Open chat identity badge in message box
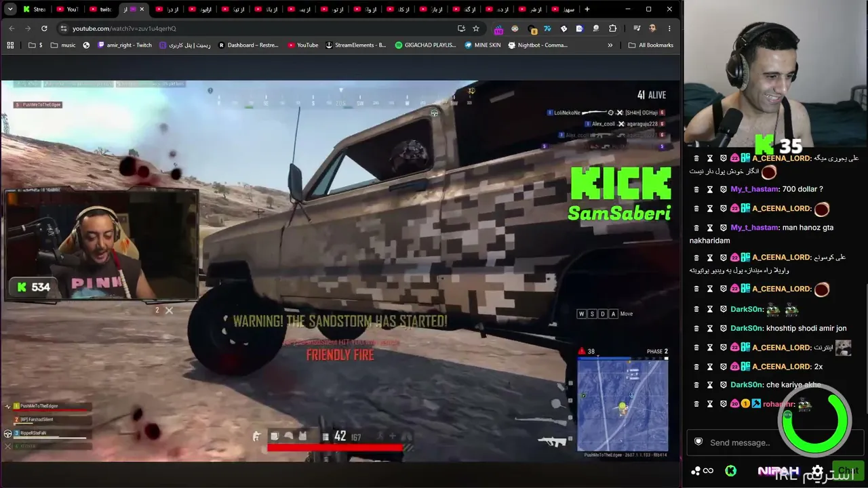The height and width of the screenshot is (488, 868). (698, 442)
